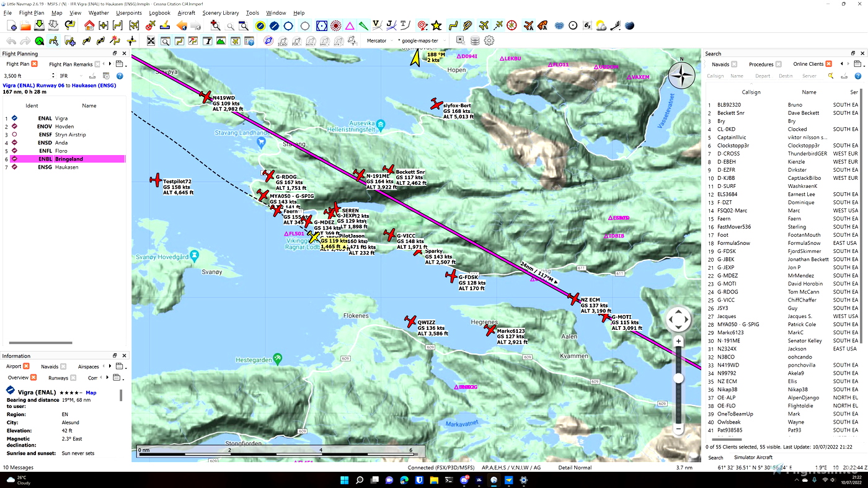This screenshot has height=488, width=868.
Task: Switch to the Runways information tab
Action: 58,377
